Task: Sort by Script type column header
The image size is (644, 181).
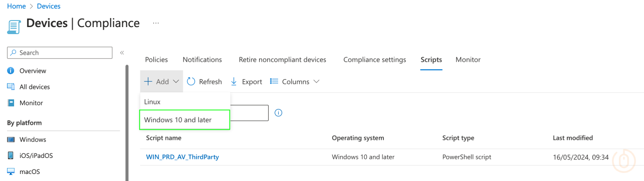Action: tap(458, 138)
